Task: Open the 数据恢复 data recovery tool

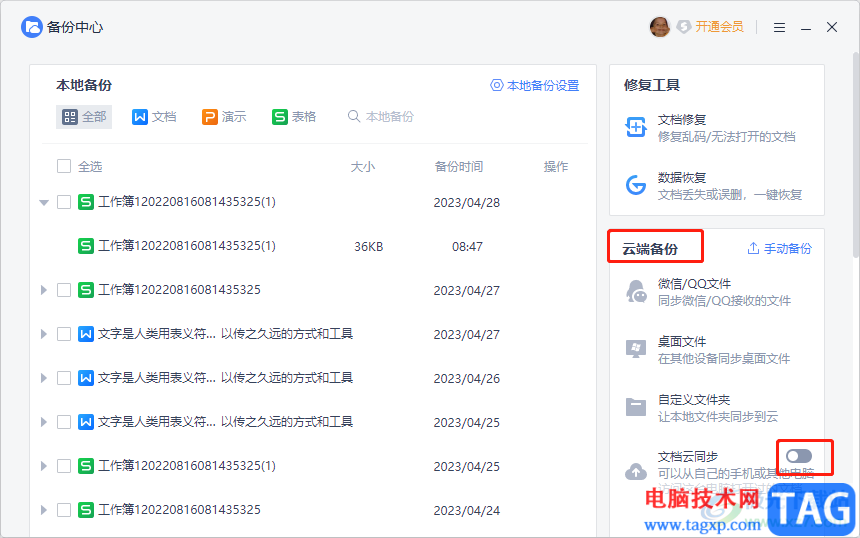Action: (x=716, y=186)
